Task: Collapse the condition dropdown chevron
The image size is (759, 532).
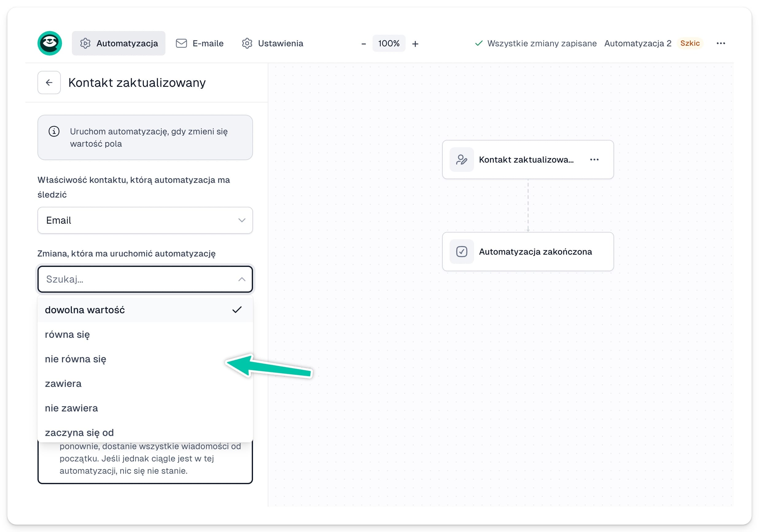Action: coord(242,279)
